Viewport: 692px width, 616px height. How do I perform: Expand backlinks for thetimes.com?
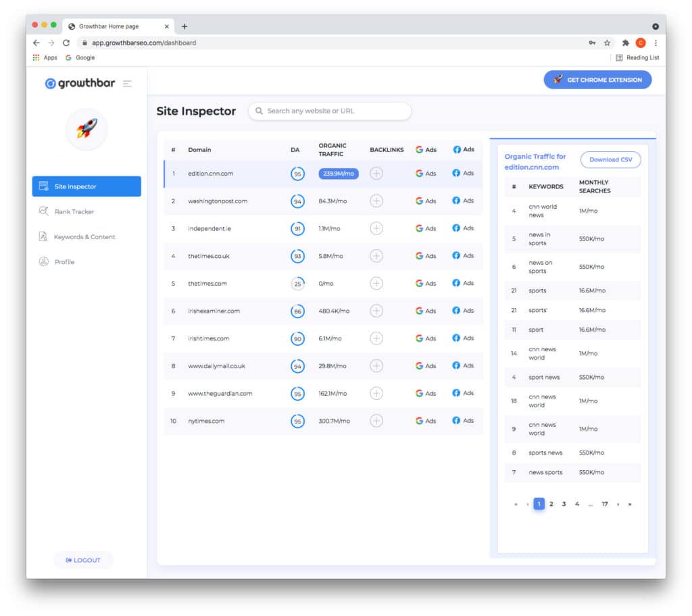[376, 283]
